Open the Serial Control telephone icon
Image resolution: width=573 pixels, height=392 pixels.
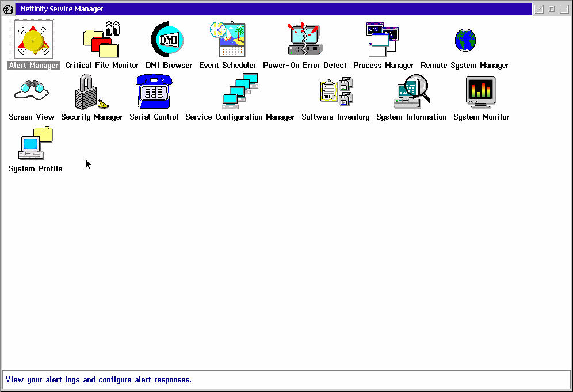tap(154, 91)
